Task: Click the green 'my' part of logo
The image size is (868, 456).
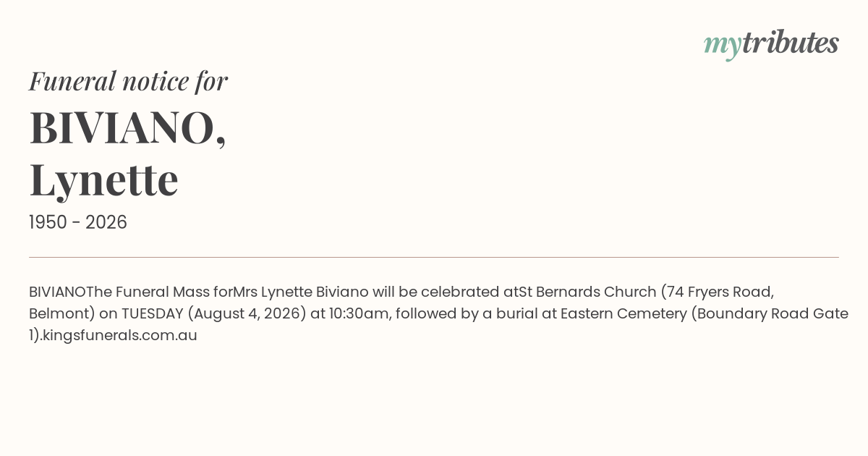Action: (x=723, y=46)
